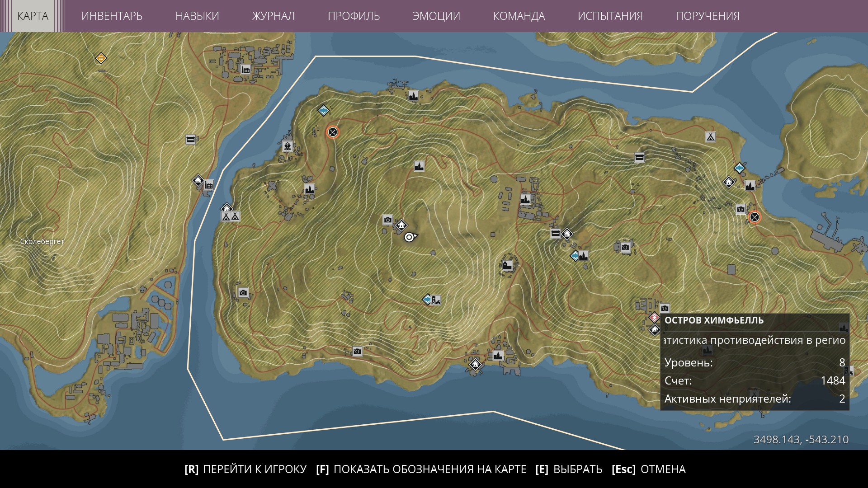Click [F] ПОКАЗАТЬ ОБОЗНАЧЕНИЯ НА КАРТЕ
Screen dimensions: 868x488
point(421,469)
